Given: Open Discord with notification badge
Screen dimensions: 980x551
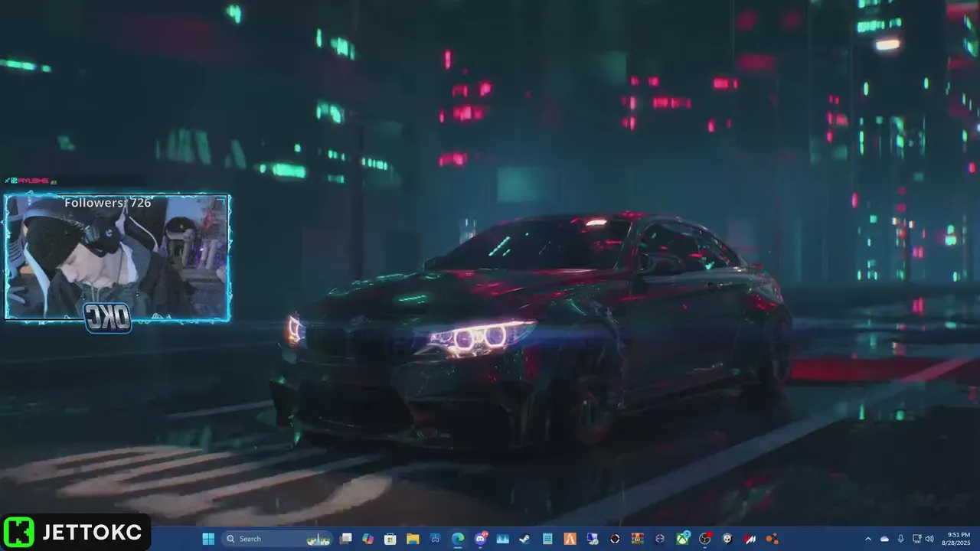Looking at the screenshot, I should pos(480,539).
